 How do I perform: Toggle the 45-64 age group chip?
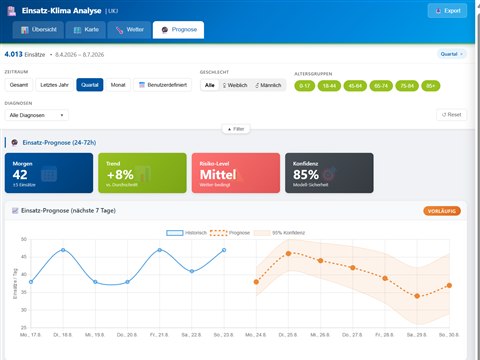[x=355, y=86]
